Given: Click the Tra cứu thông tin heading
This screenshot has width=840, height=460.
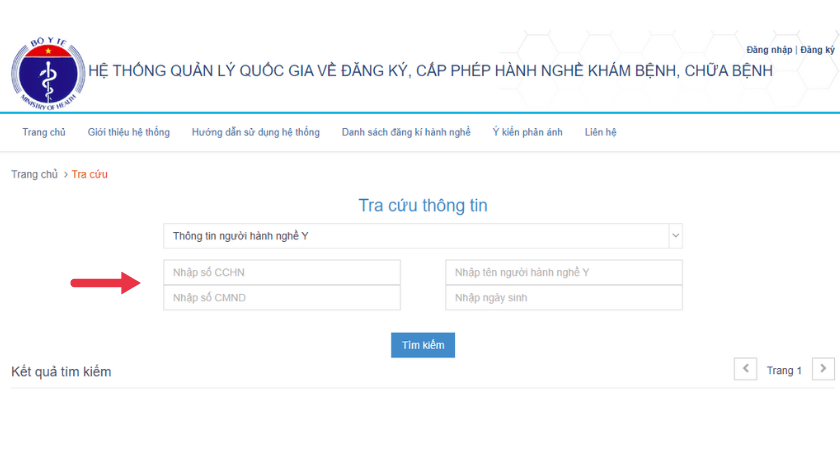Looking at the screenshot, I should coord(423,205).
